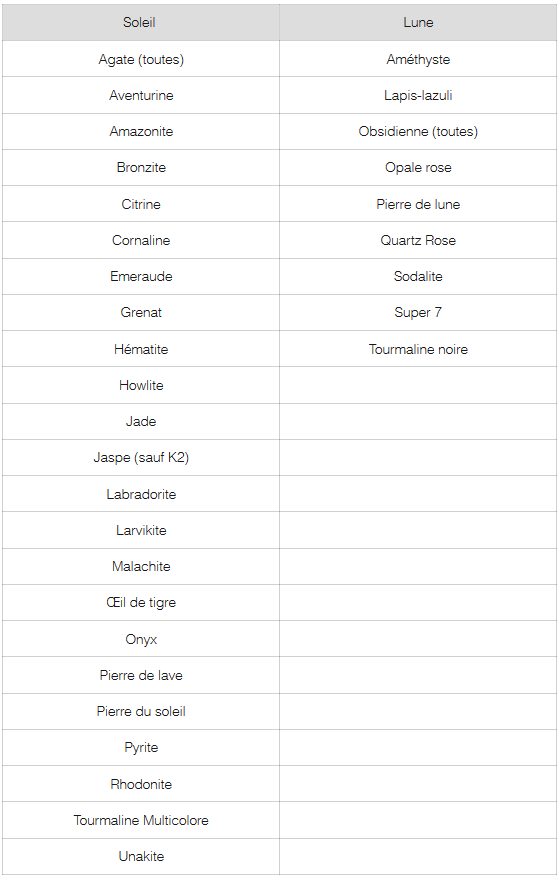Screen dimensions: 558x877
Task: Select the Opale rose cell
Action: pyautogui.click(x=418, y=167)
